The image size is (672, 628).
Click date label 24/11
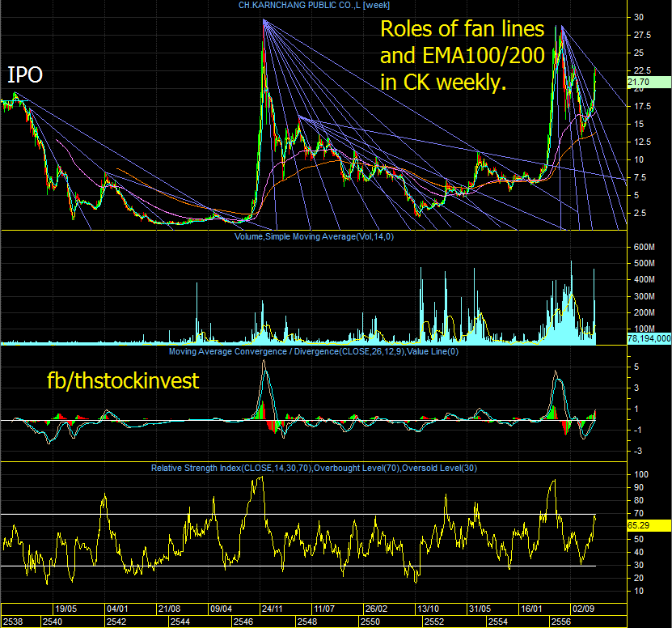coord(272,609)
